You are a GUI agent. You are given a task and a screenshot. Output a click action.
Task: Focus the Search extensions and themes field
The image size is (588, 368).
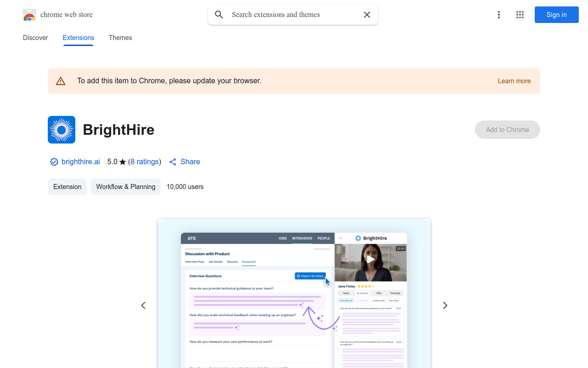pos(294,15)
